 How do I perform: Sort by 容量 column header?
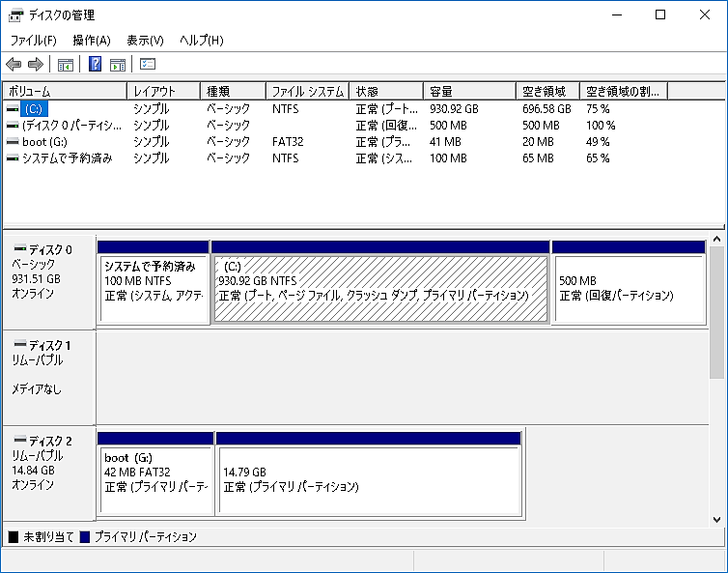pos(469,91)
